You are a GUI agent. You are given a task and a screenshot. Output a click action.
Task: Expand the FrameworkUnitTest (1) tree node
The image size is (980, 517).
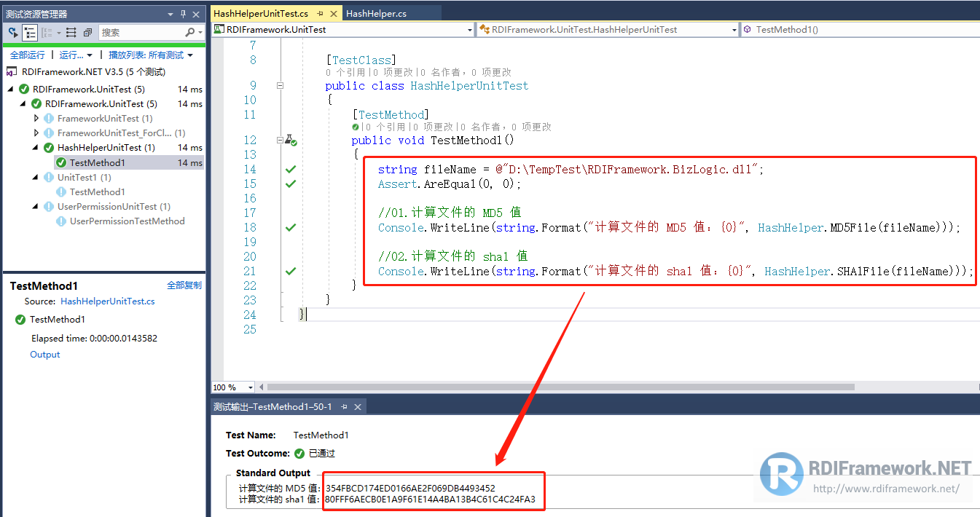(37, 117)
